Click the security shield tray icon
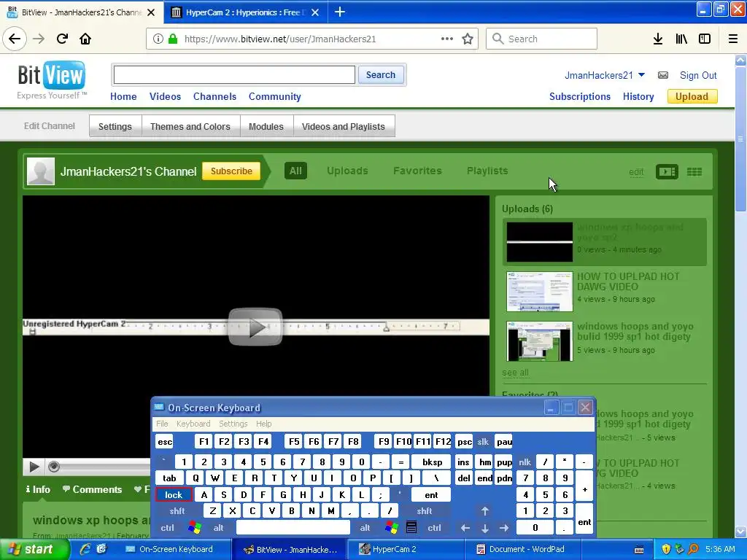747x560 pixels. (x=666, y=549)
